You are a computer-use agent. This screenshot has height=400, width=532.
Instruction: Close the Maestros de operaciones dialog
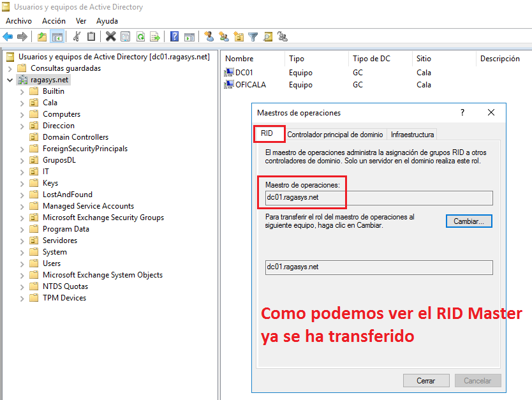(x=491, y=112)
